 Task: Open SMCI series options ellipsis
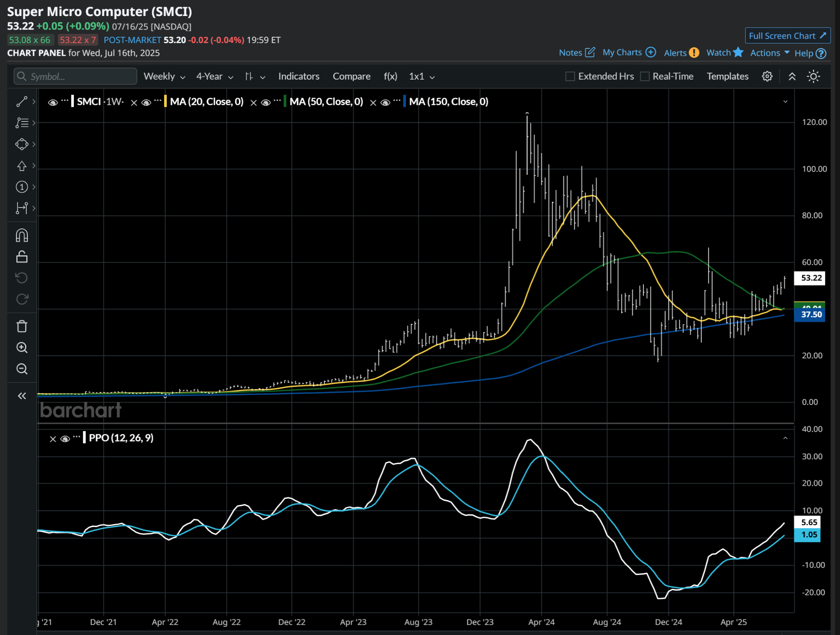coord(65,100)
